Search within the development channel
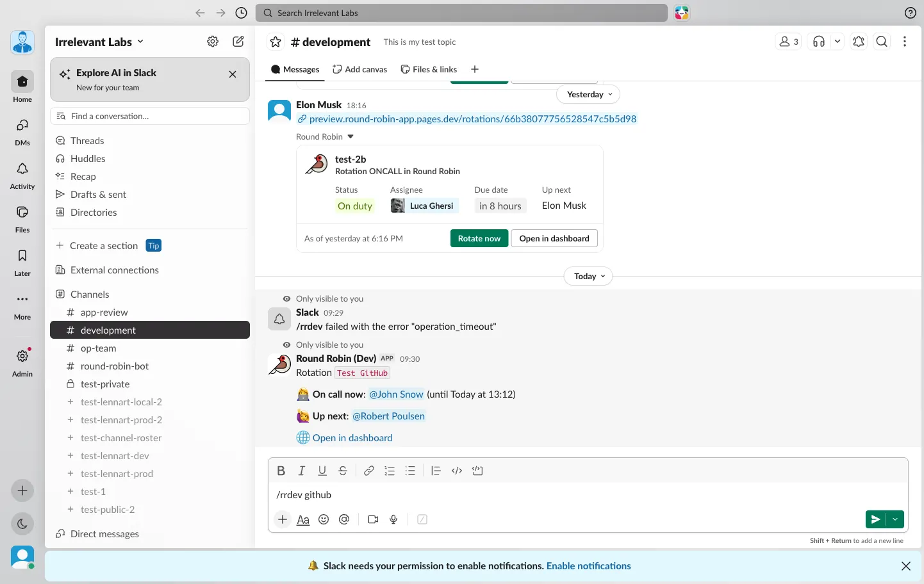 click(882, 42)
